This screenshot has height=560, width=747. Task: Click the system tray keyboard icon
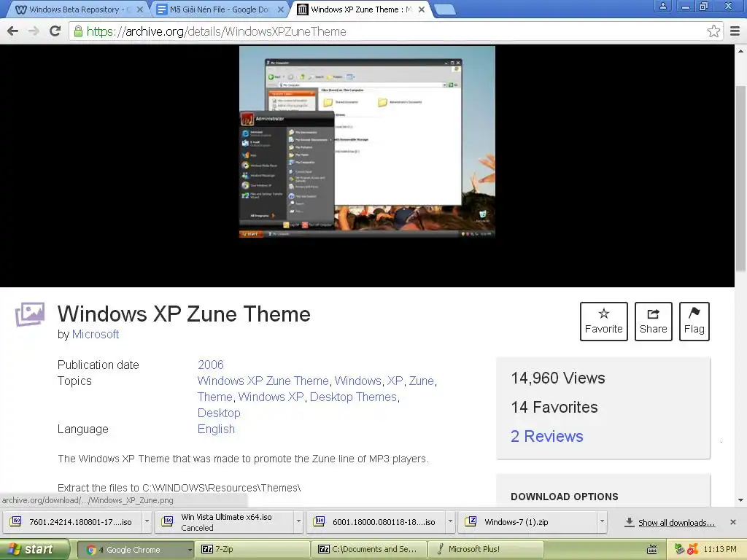click(651, 550)
